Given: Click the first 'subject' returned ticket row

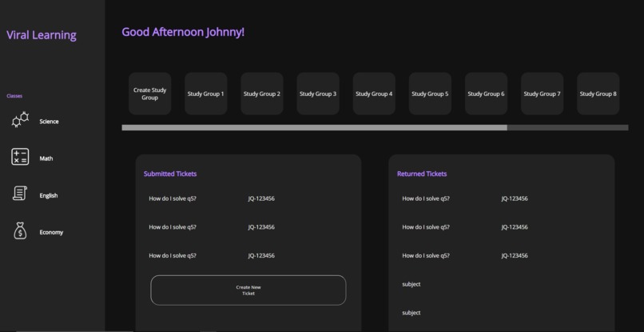Looking at the screenshot, I should point(411,284).
